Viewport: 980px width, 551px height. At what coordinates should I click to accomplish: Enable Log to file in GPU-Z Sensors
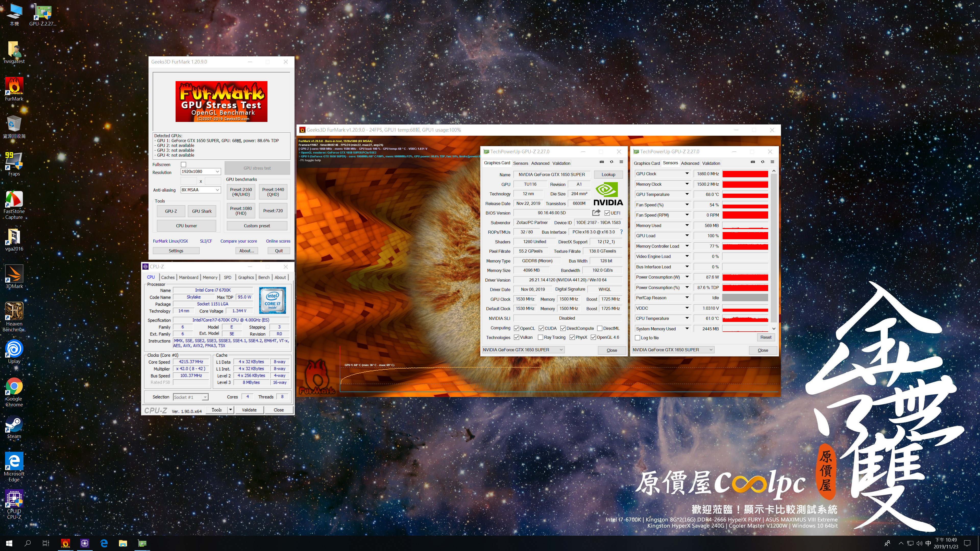coord(638,338)
